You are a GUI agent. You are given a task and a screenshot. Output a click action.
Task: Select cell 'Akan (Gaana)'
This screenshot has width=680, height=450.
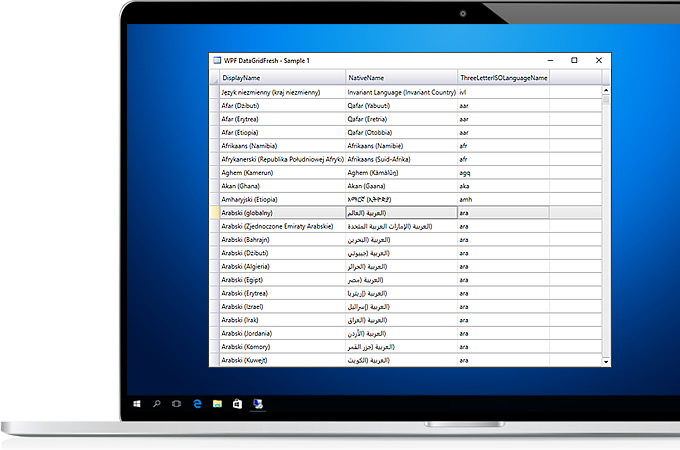(x=402, y=186)
